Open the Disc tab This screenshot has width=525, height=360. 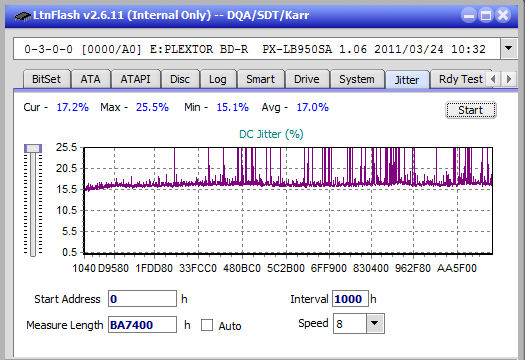(x=180, y=79)
